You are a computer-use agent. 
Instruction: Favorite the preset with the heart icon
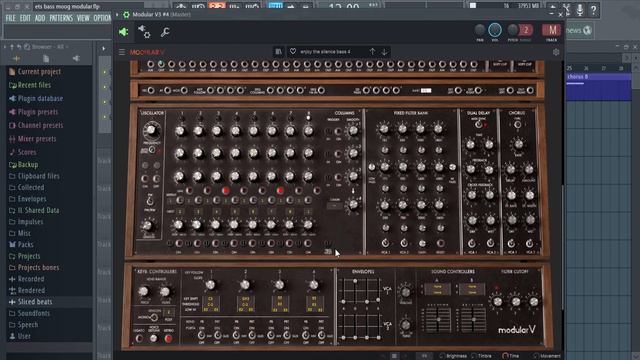click(293, 51)
